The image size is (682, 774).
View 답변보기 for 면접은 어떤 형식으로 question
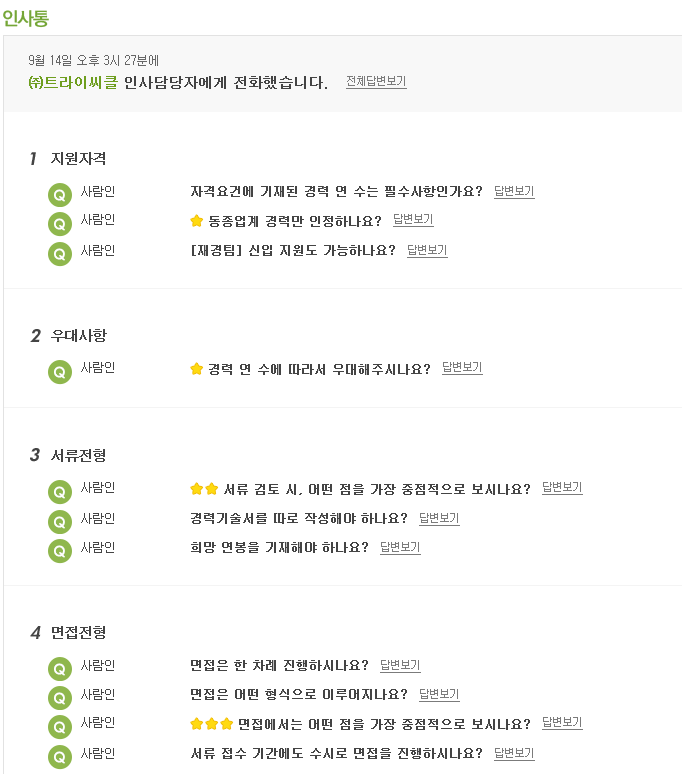pyautogui.click(x=439, y=694)
